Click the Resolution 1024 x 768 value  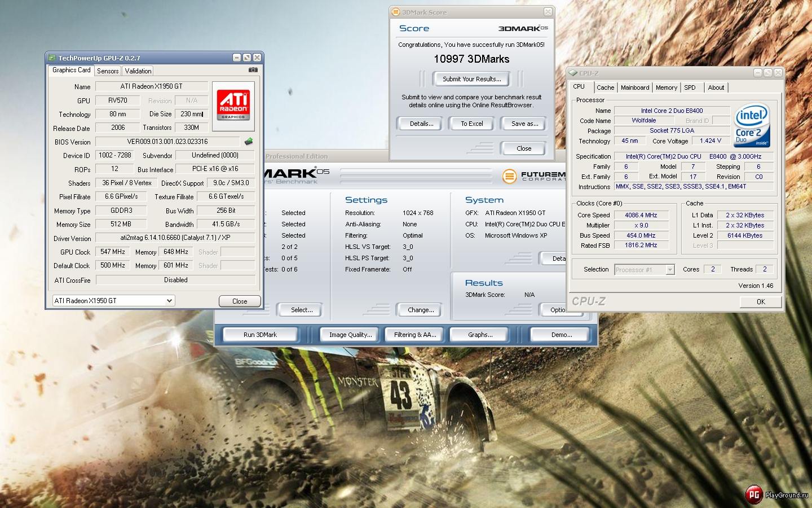pyautogui.click(x=418, y=213)
